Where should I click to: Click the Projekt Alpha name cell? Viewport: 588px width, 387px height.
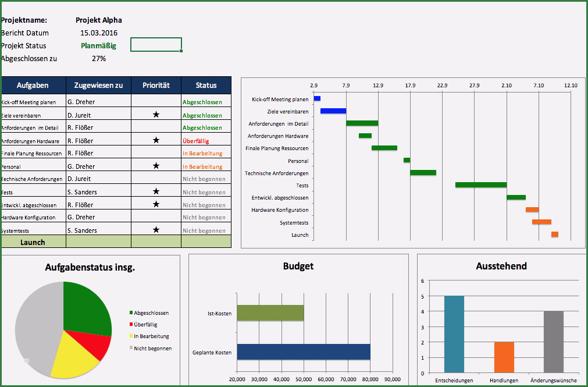(99, 20)
